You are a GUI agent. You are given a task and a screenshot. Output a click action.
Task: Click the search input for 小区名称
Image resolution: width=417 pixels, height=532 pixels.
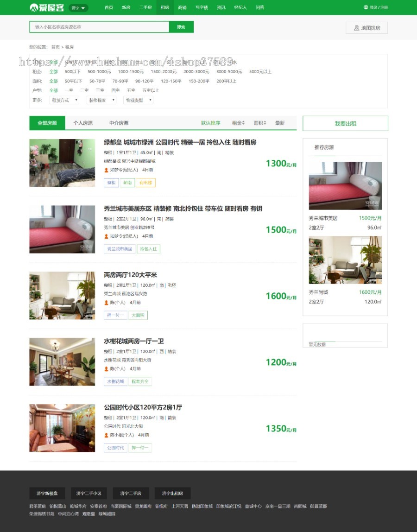point(100,27)
